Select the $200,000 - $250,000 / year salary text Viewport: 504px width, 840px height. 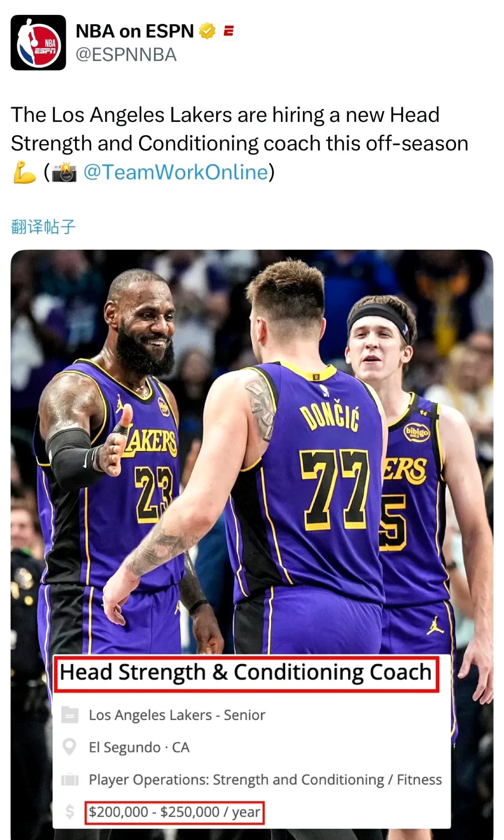[x=175, y=812]
